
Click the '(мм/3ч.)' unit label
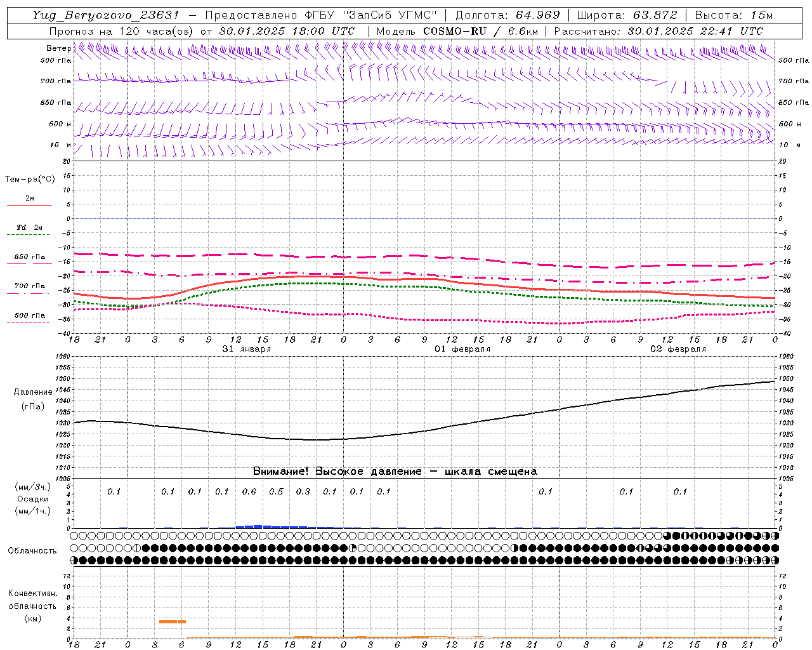point(33,487)
